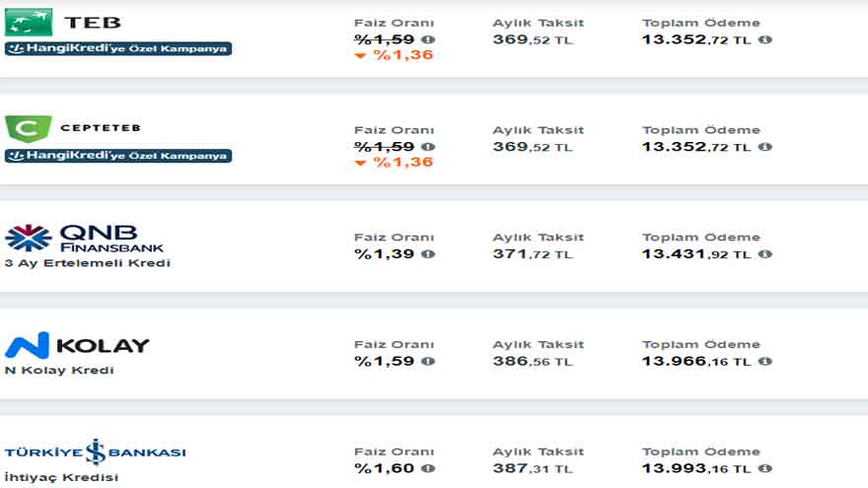
Task: Click info icon next to TEB %1,59 rate
Action: (x=428, y=39)
